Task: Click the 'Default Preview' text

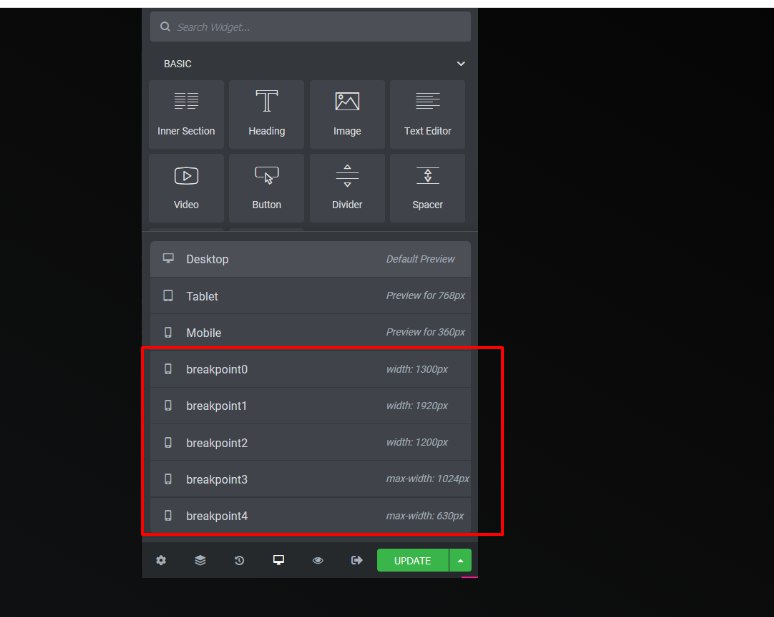Action: 420,259
